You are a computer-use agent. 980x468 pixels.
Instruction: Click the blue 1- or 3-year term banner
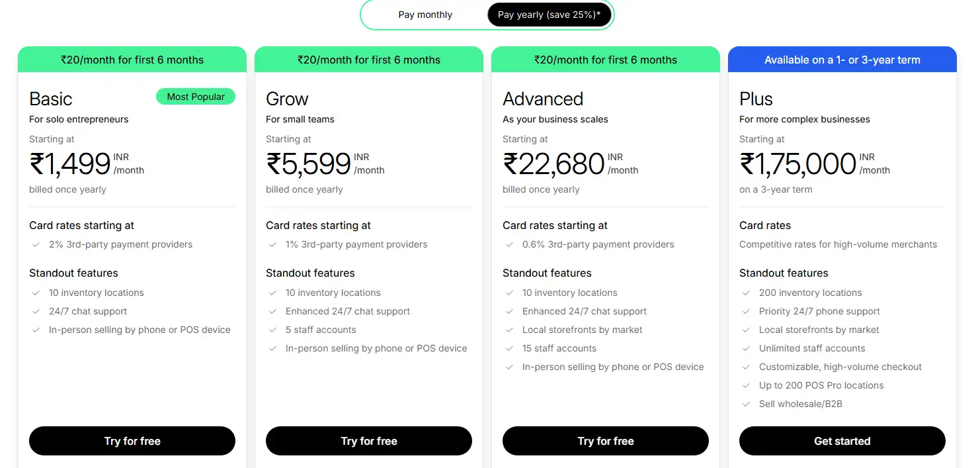click(842, 60)
